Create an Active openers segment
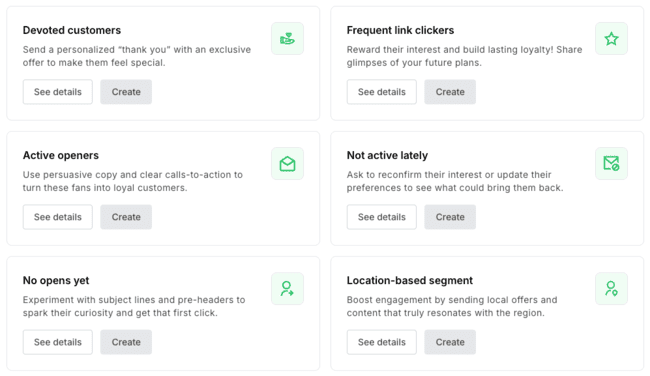This screenshot has height=376, width=650. pos(126,217)
